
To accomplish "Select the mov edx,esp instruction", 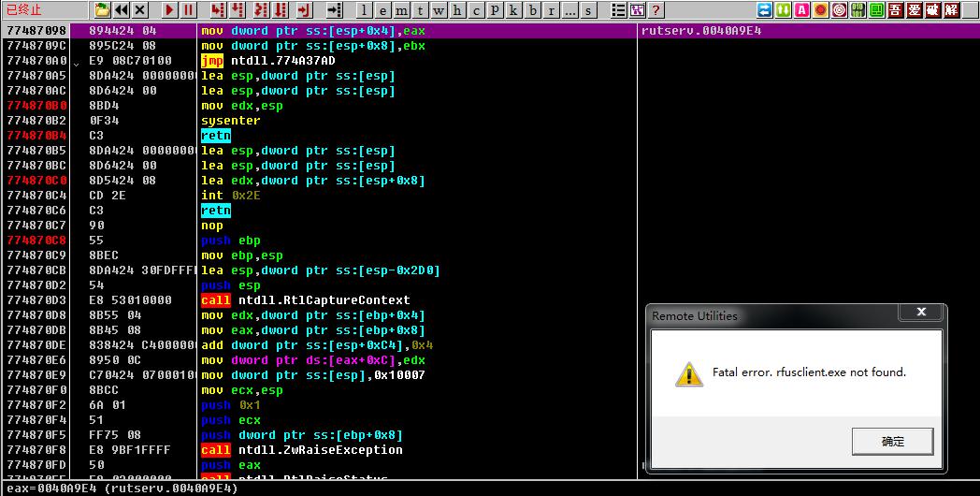I will pyautogui.click(x=242, y=106).
